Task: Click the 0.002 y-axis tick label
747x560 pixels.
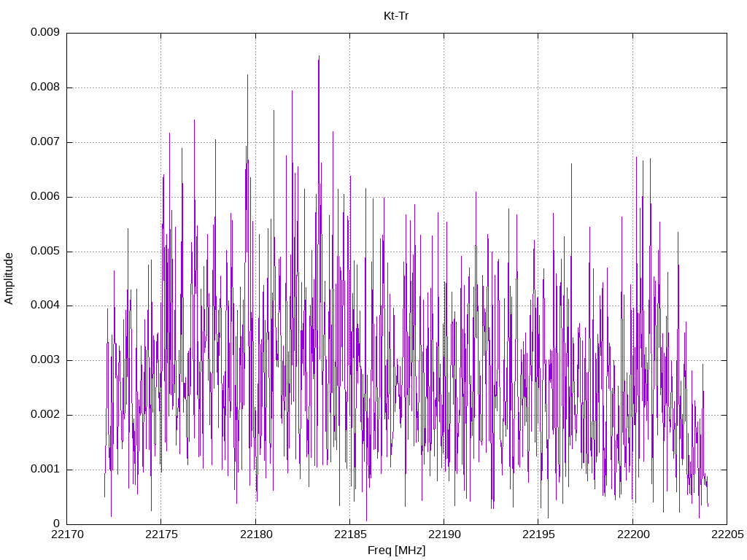Action: pyautogui.click(x=45, y=414)
